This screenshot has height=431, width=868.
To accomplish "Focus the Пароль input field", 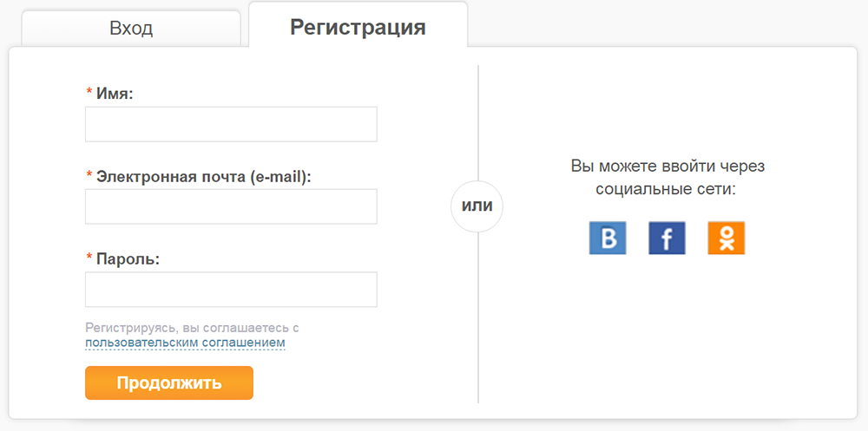I will 231,290.
